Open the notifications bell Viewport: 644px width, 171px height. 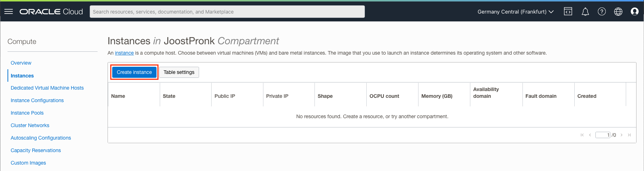585,12
